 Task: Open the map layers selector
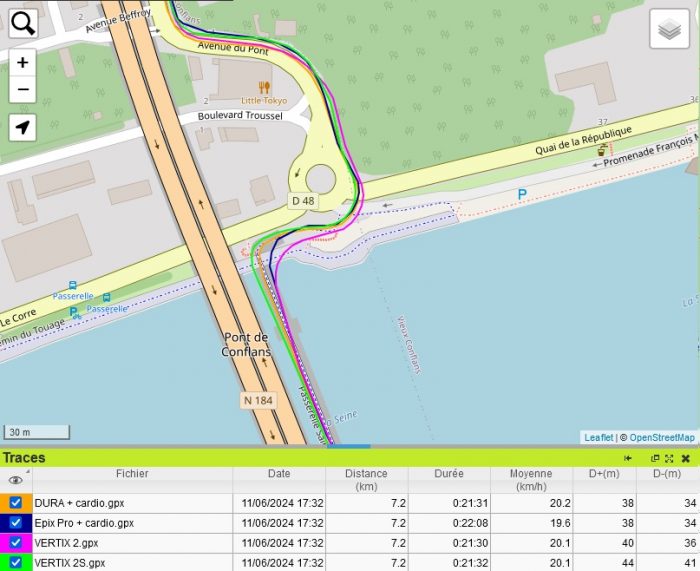671,30
